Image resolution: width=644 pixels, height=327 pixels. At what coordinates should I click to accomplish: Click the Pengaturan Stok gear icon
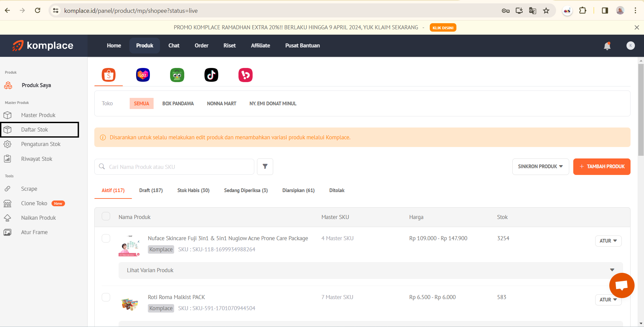pos(7,144)
